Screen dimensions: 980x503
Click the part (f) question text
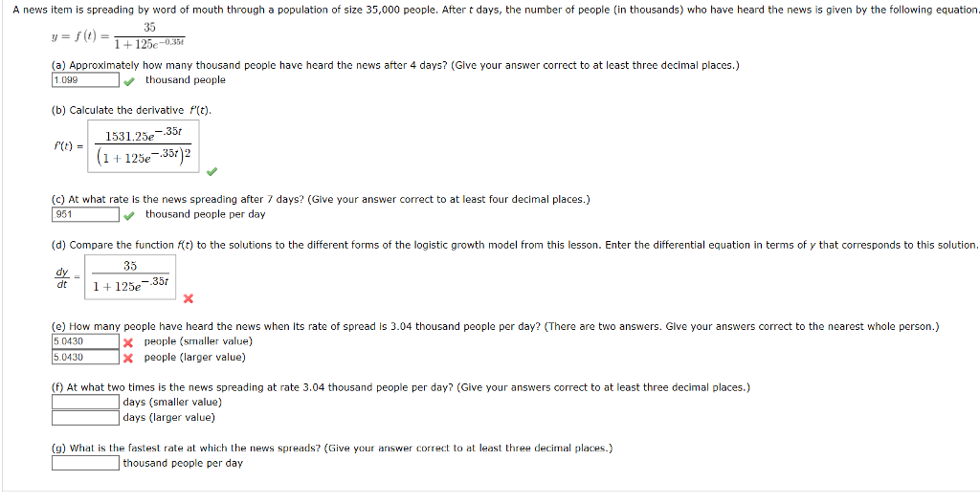[x=401, y=387]
